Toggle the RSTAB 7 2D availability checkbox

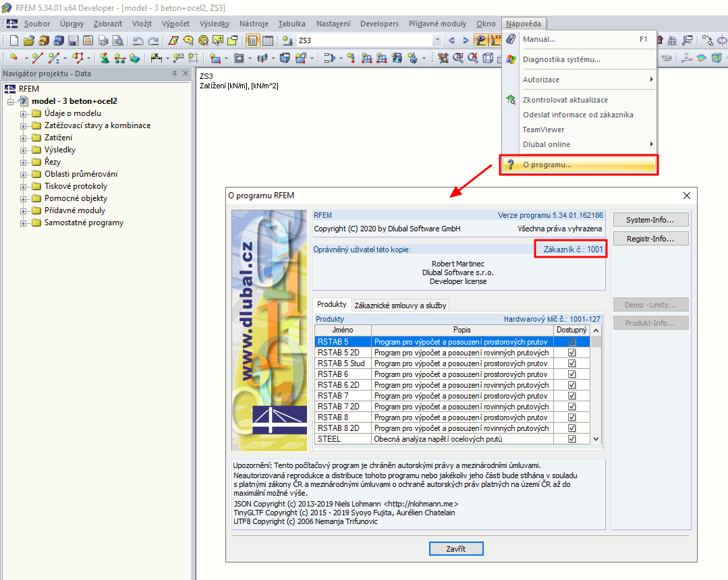pyautogui.click(x=572, y=406)
